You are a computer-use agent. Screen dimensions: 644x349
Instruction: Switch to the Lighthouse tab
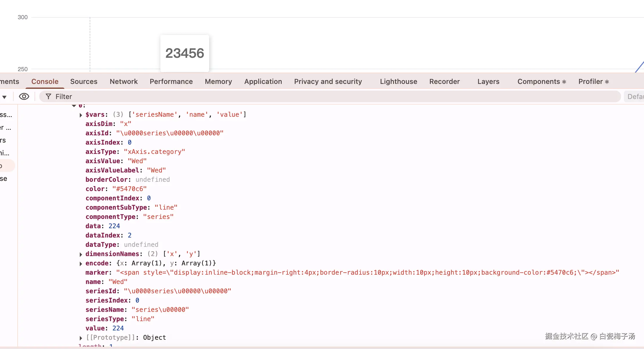pyautogui.click(x=398, y=82)
